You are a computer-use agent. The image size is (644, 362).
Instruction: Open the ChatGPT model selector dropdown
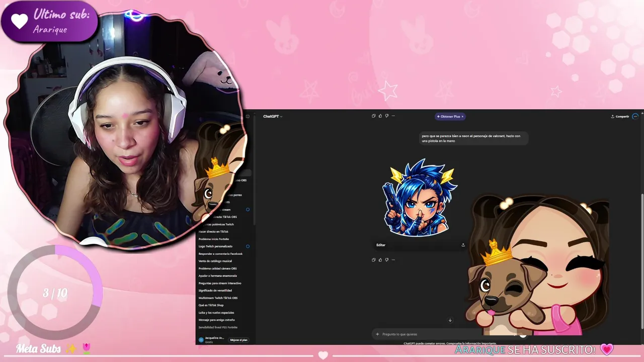pos(273,116)
